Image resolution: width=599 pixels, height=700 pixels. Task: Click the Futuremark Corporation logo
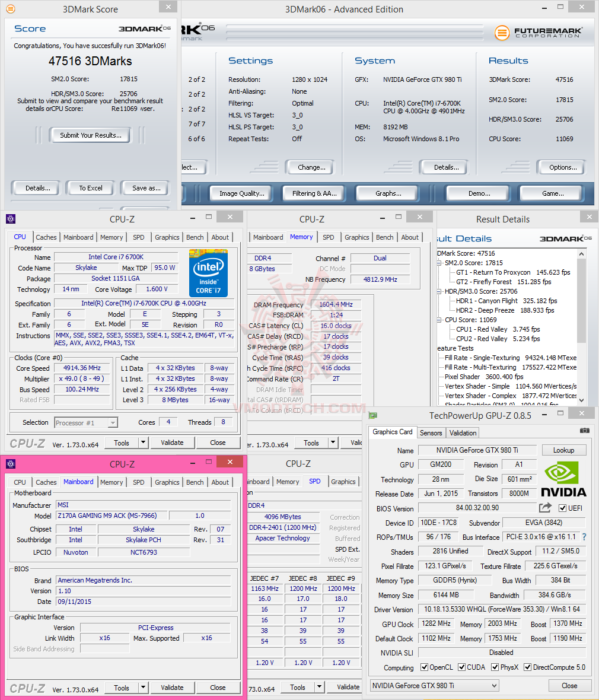coord(538,33)
